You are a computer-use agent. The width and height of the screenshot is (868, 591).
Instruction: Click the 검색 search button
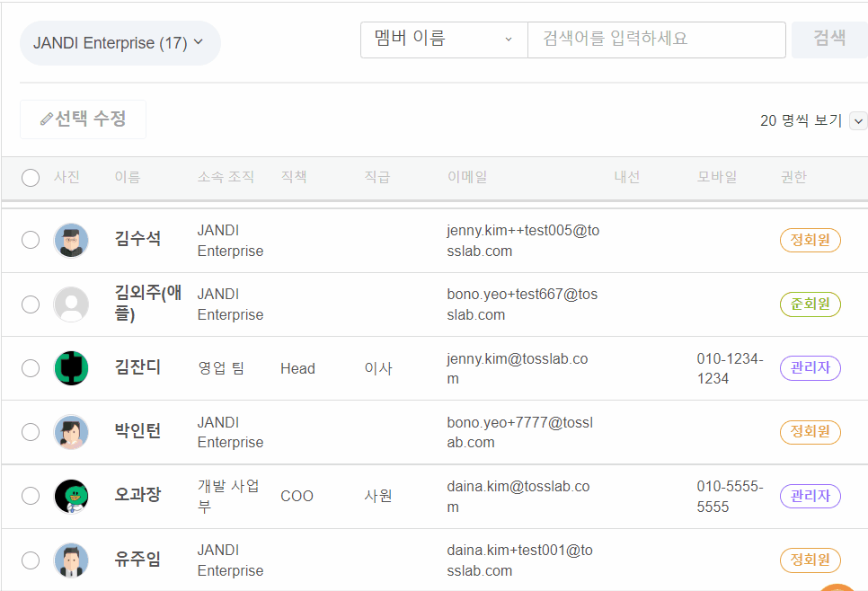(x=828, y=39)
